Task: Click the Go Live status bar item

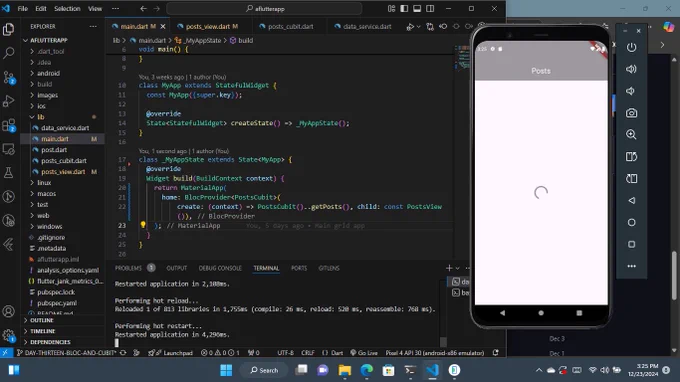Action: point(363,353)
